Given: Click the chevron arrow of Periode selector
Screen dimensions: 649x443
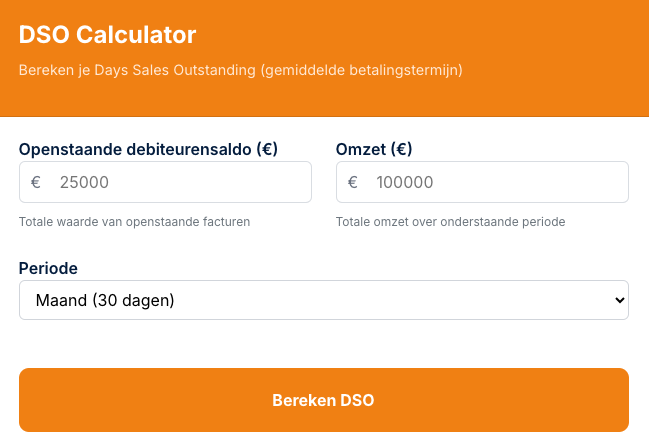Looking at the screenshot, I should [619, 300].
